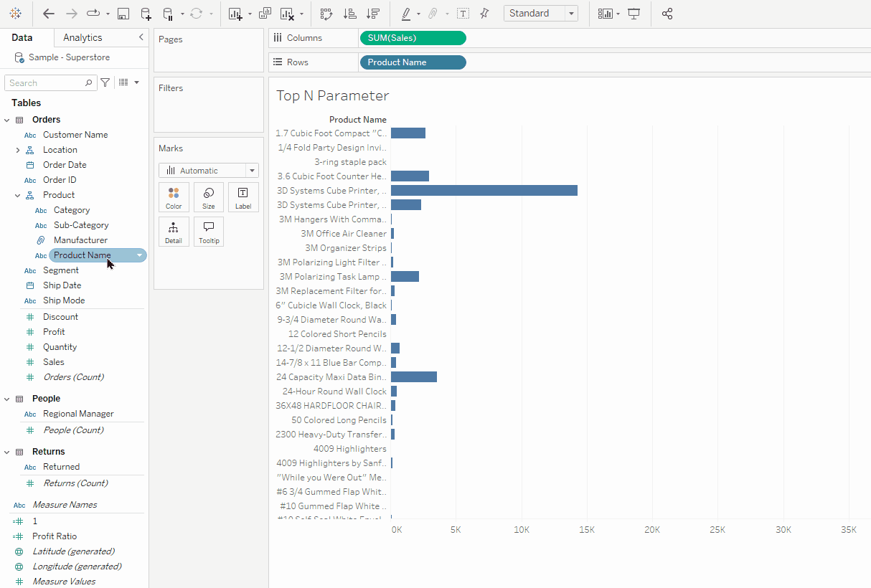Viewport: 871px width, 588px height.
Task: Open the Share workbook icon
Action: 667,14
